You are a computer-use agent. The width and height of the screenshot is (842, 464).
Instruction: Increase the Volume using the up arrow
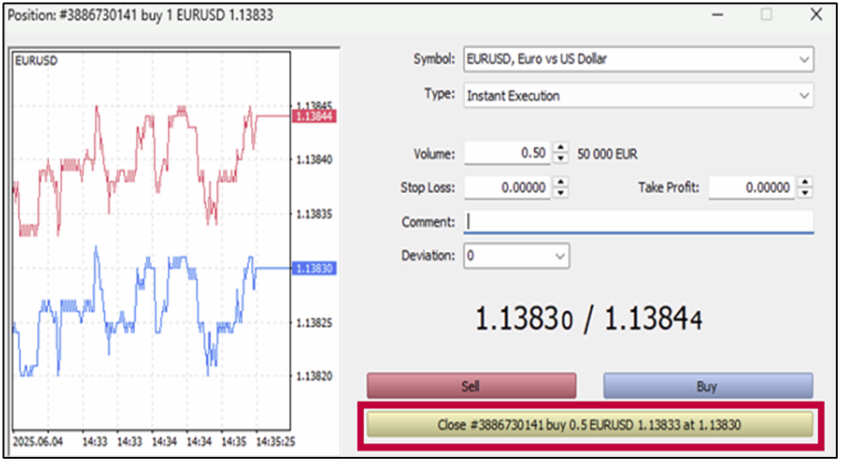560,149
